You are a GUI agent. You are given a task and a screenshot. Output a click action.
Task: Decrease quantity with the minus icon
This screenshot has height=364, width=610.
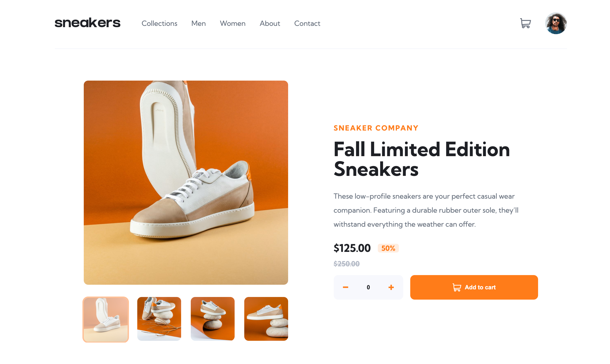pos(345,287)
